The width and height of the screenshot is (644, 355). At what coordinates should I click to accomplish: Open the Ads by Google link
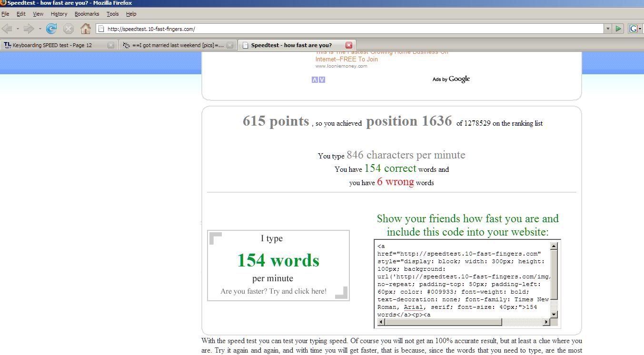point(451,79)
